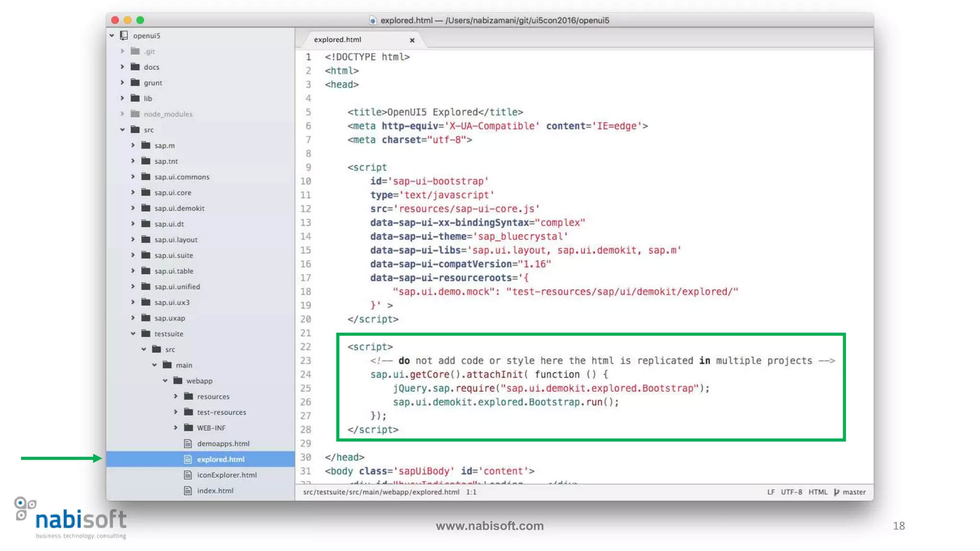Change the UTF-8 encoding in status bar
This screenshot has width=980, height=551.
(791, 492)
